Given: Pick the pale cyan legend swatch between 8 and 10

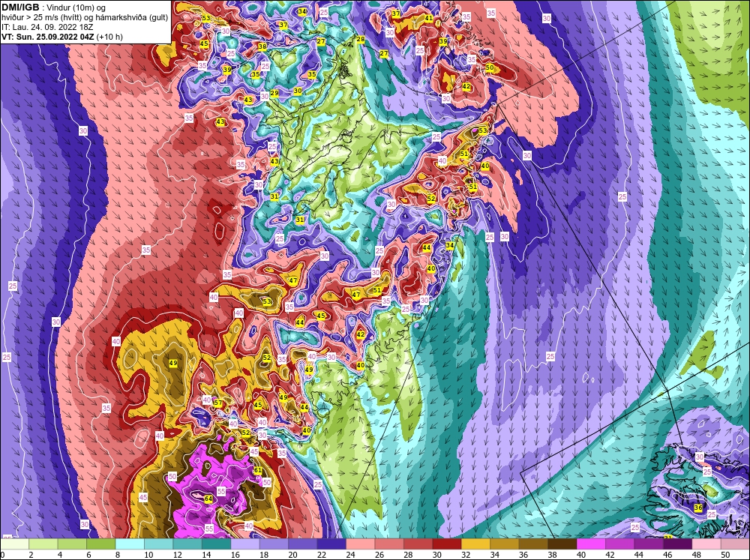Looking at the screenshot, I should tap(130, 544).
